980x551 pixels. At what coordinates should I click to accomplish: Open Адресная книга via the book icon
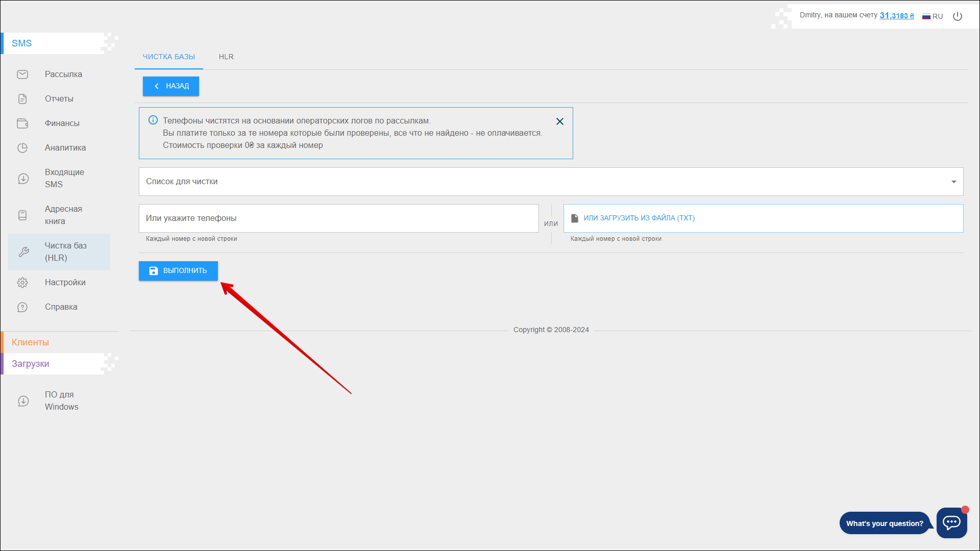coord(22,215)
